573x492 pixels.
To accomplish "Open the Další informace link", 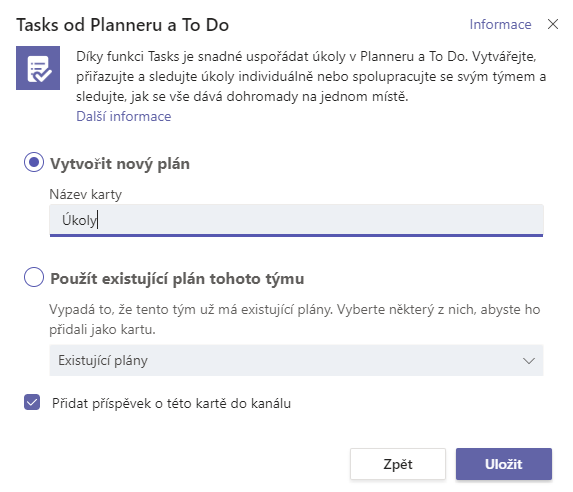I will 124,116.
